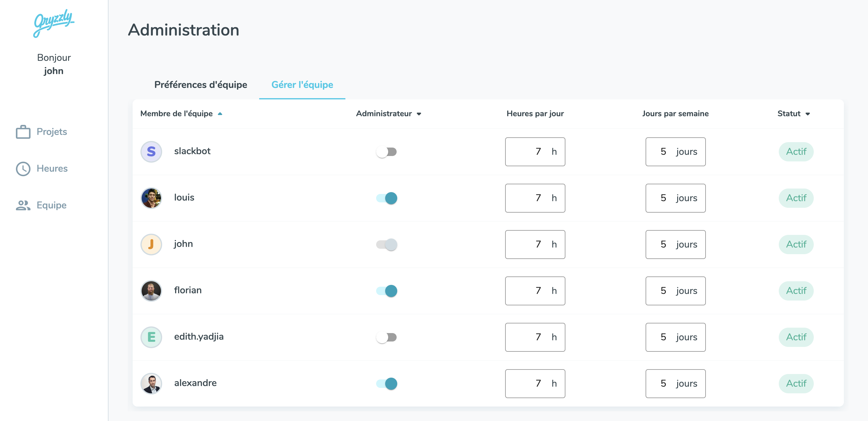Click Actif status badge for slackbot

pos(796,152)
